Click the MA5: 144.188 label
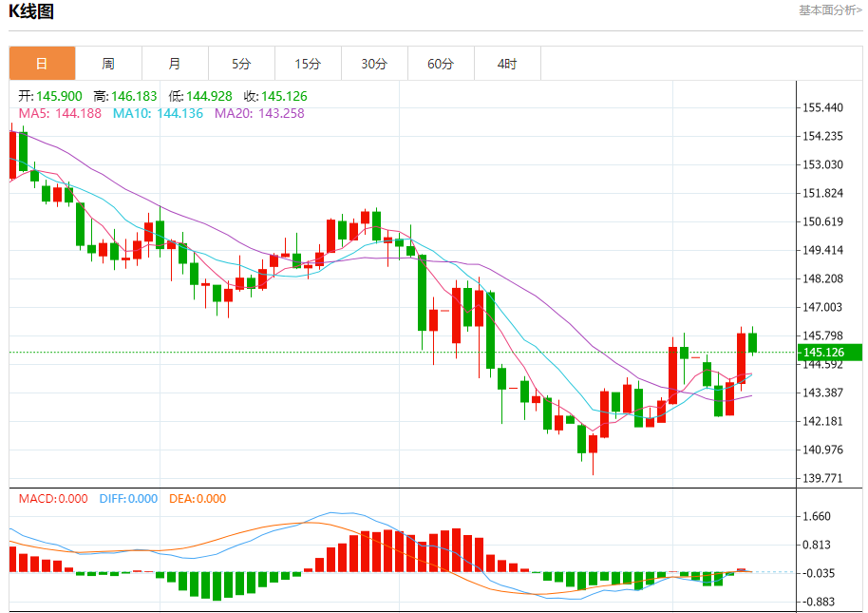 [61, 113]
